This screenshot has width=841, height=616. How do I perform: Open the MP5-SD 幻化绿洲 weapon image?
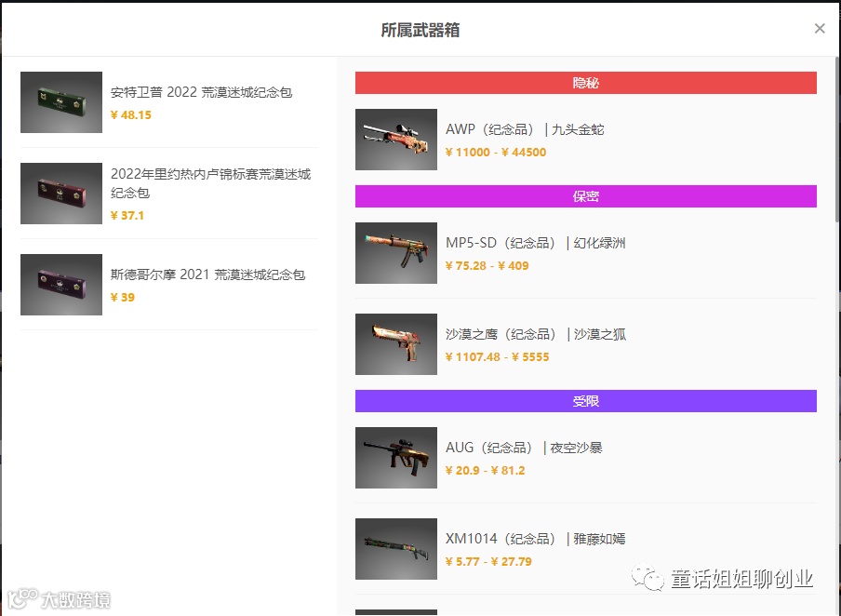395,253
